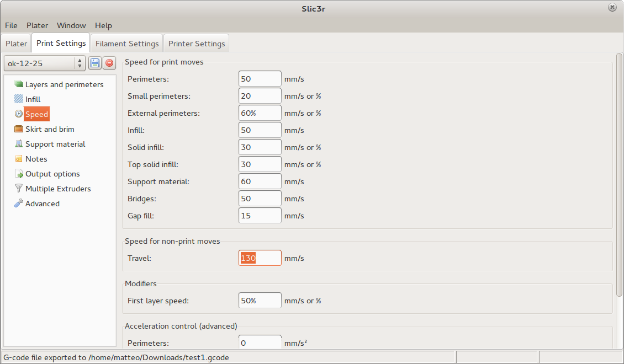Select the highlighted Speed entry
Image resolution: width=624 pixels, height=364 pixels.
36,114
